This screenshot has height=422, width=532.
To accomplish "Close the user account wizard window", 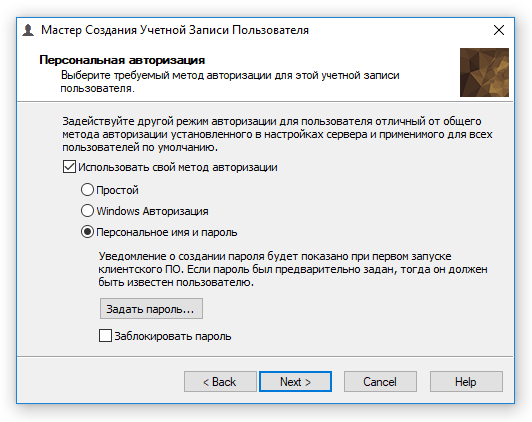I will coord(498,30).
